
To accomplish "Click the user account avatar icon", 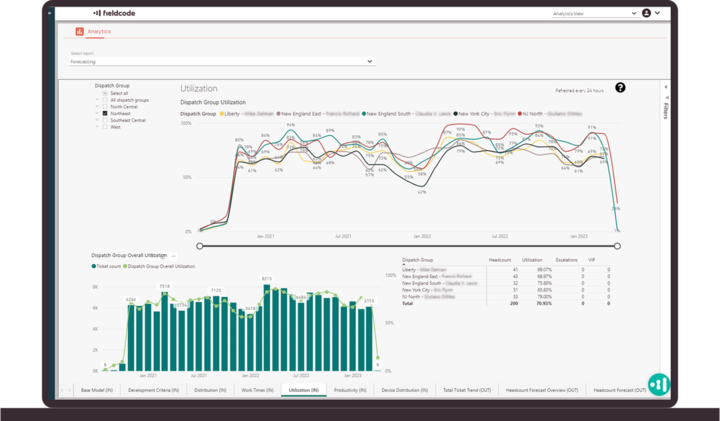I will tap(646, 13).
